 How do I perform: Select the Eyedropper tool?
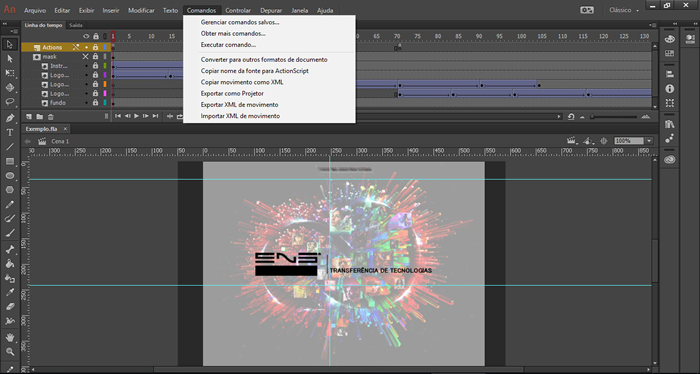[x=10, y=292]
